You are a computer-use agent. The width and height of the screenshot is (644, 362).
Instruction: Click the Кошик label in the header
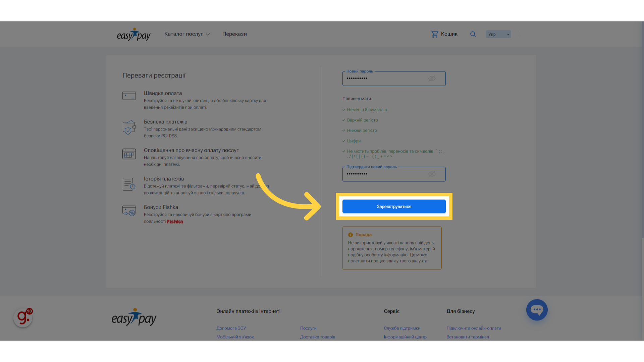(x=449, y=34)
